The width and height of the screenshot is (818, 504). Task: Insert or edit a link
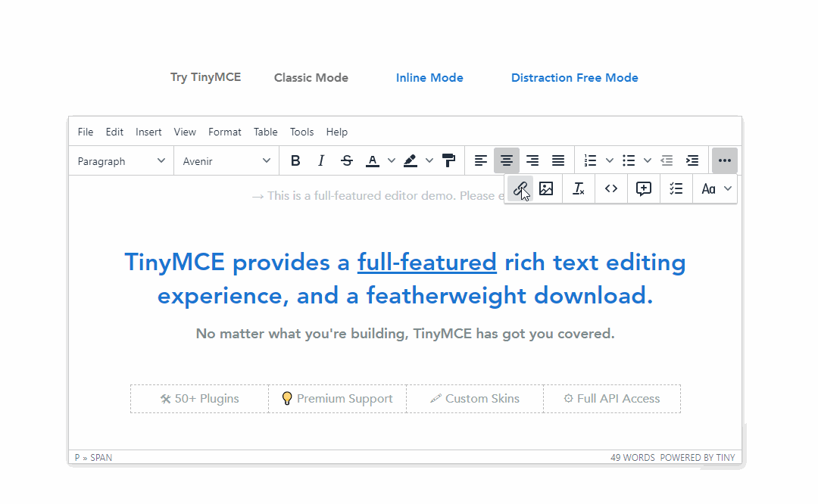click(520, 188)
